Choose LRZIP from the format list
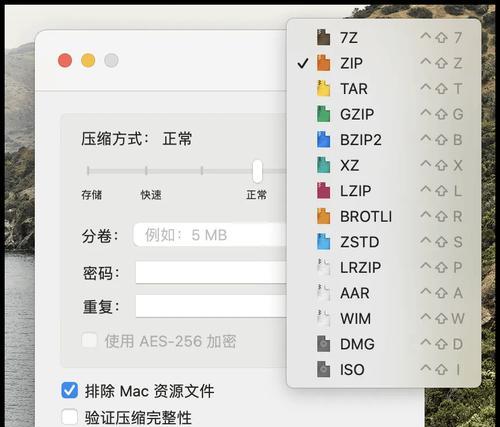 coord(384,267)
